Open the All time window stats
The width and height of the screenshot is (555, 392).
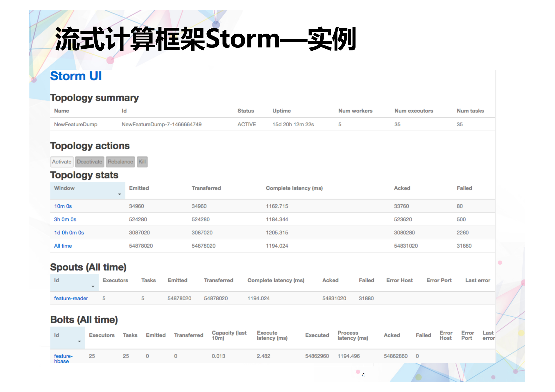click(63, 246)
